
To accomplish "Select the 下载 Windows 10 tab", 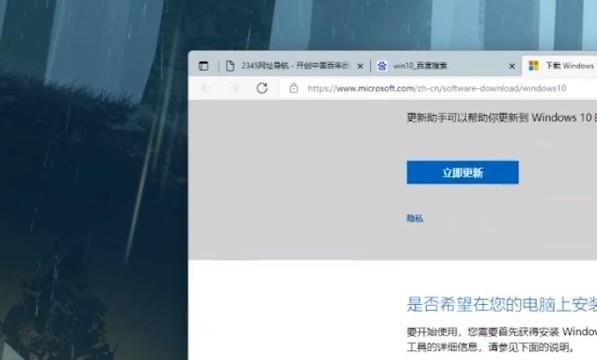I will click(560, 66).
